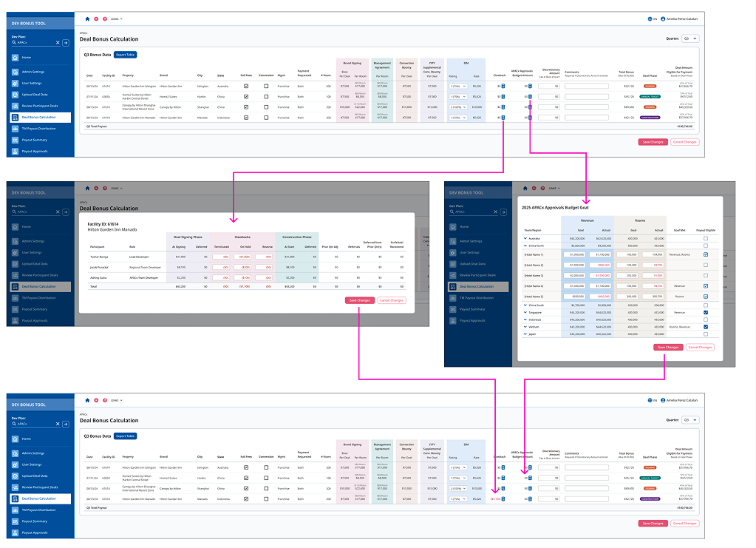Screen dimensions: 756x548
Task: Toggle Payout Eligible for Australia in budget dialog
Action: (705, 238)
